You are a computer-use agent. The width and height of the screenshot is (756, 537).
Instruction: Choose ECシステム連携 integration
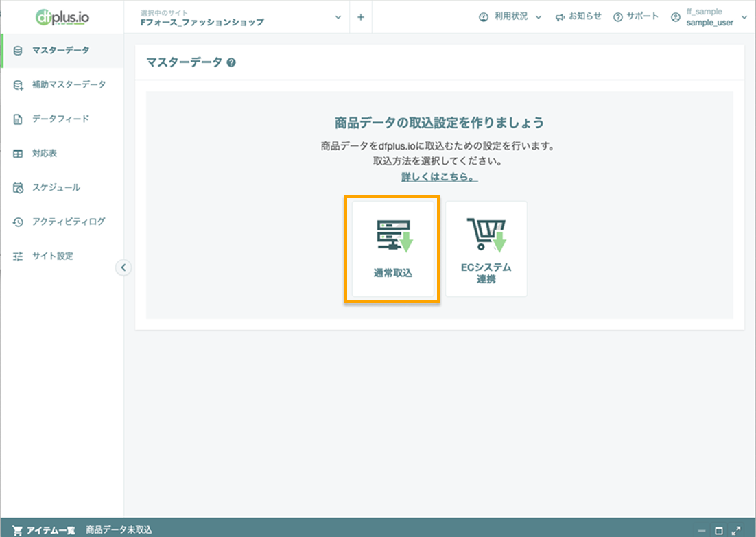coord(486,249)
